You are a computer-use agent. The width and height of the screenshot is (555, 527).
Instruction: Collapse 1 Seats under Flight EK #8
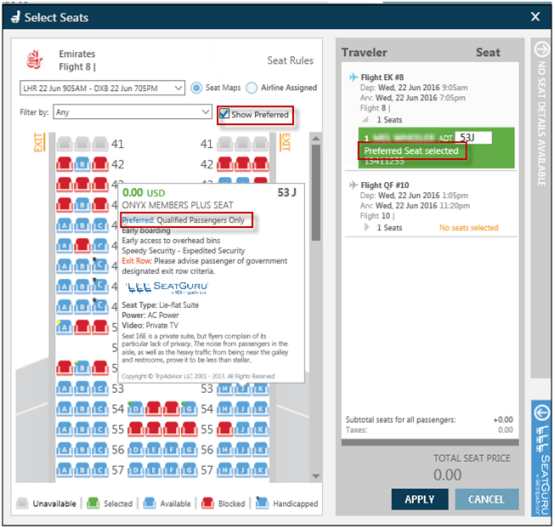click(x=365, y=119)
